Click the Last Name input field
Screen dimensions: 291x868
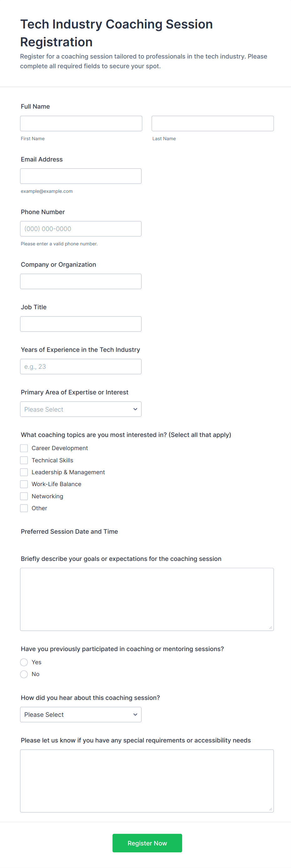[212, 124]
